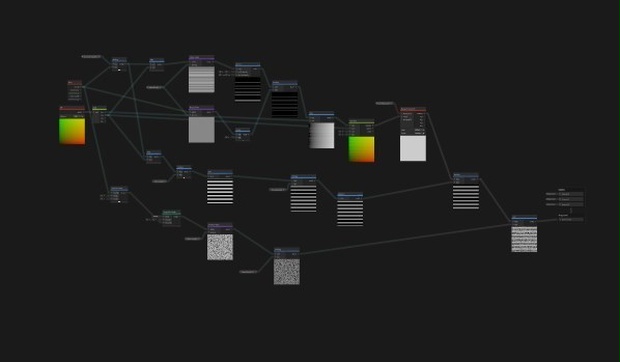Viewport: 620px width, 362px height.
Task: Select the nearly all-black preview node
Action: click(285, 105)
